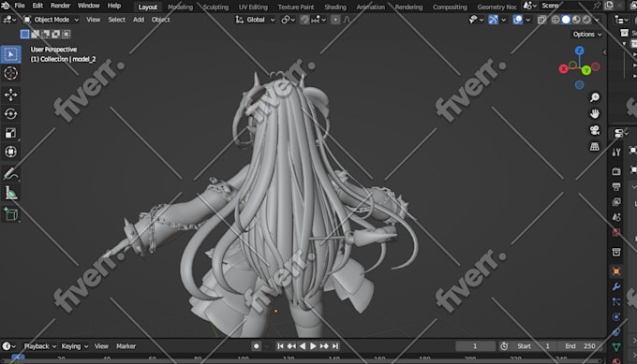Switch to rendered viewport shading
637x364 pixels.
coord(586,20)
